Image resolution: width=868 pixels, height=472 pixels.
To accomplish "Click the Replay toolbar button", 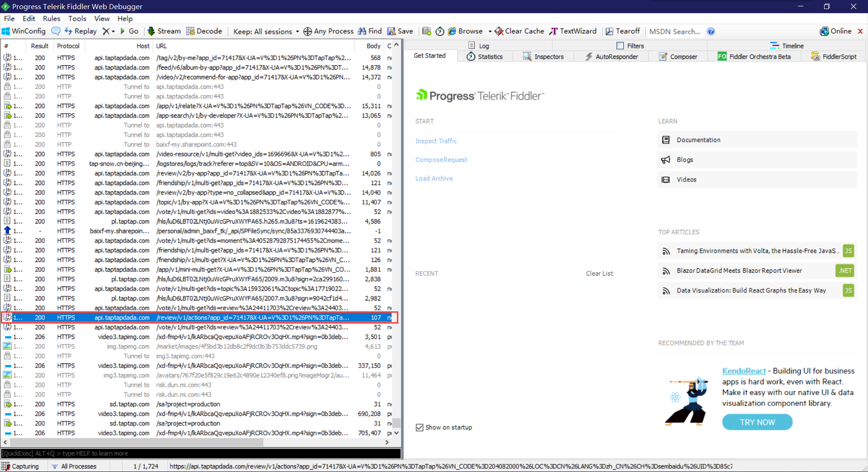I will click(80, 31).
